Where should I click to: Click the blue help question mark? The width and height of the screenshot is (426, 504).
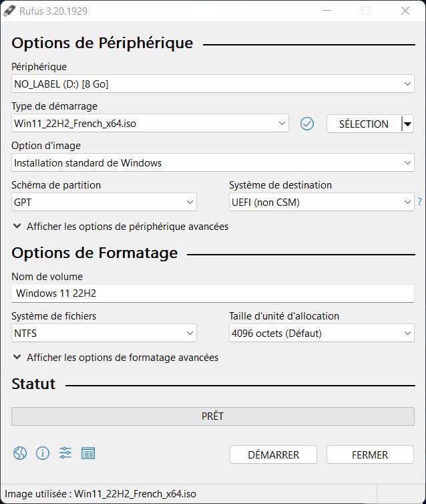point(419,202)
